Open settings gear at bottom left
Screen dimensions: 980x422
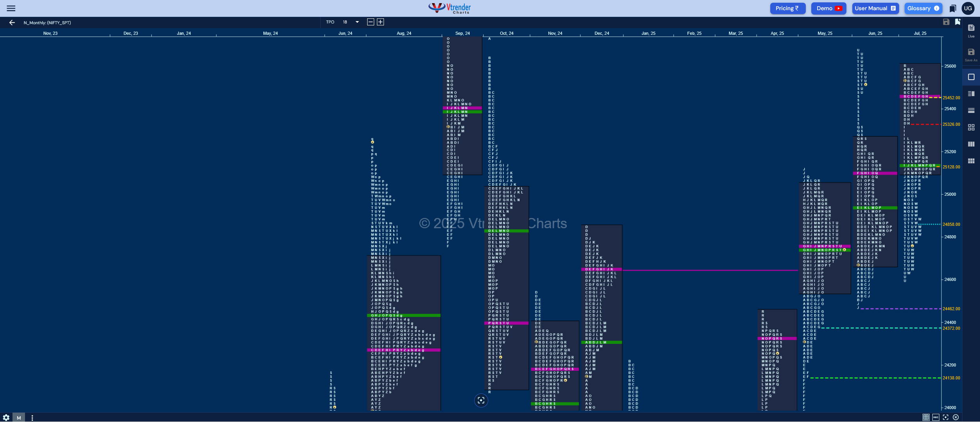[6, 417]
